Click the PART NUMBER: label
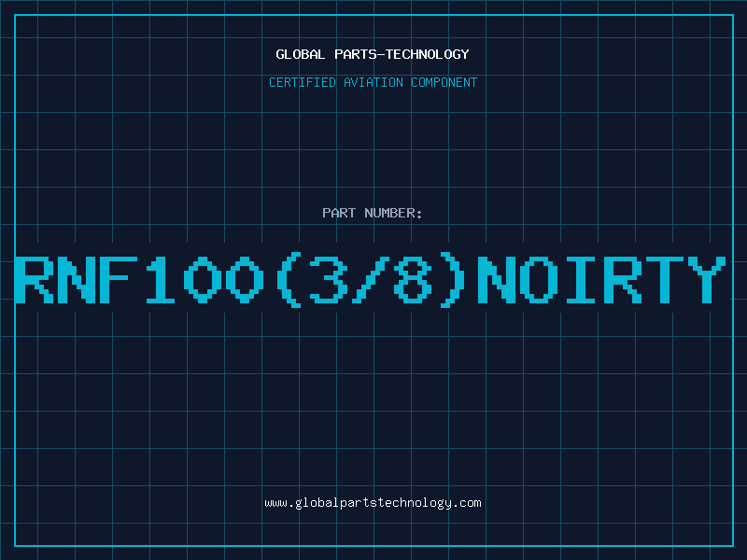The height and width of the screenshot is (560, 747). pyautogui.click(x=373, y=213)
